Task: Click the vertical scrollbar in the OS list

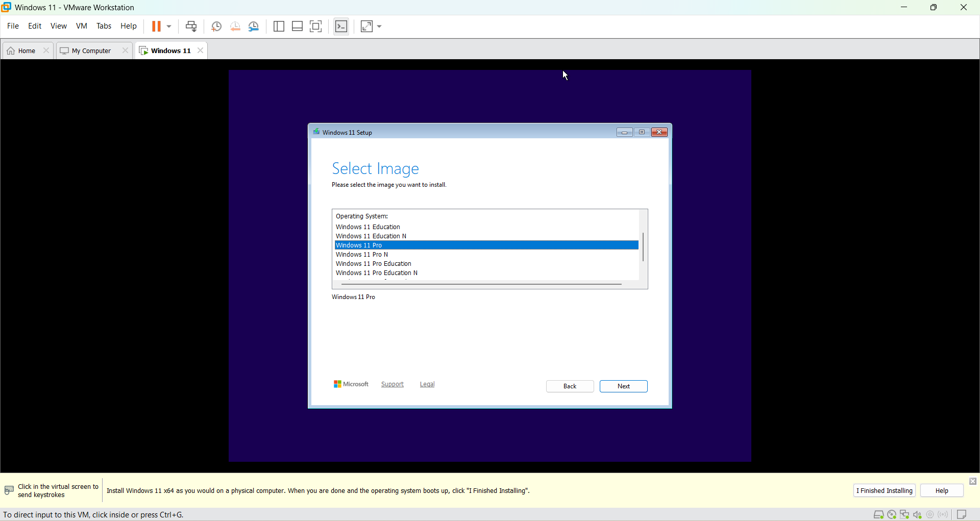Action: coord(643,246)
